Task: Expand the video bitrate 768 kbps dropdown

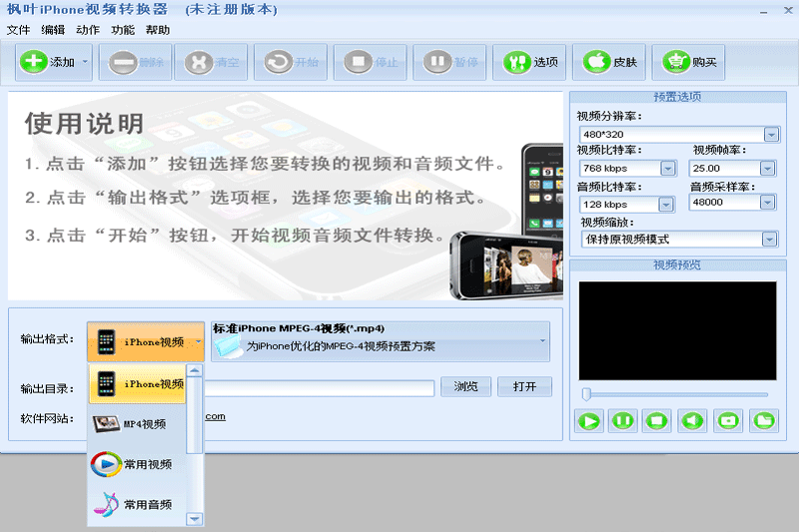Action: [x=667, y=168]
